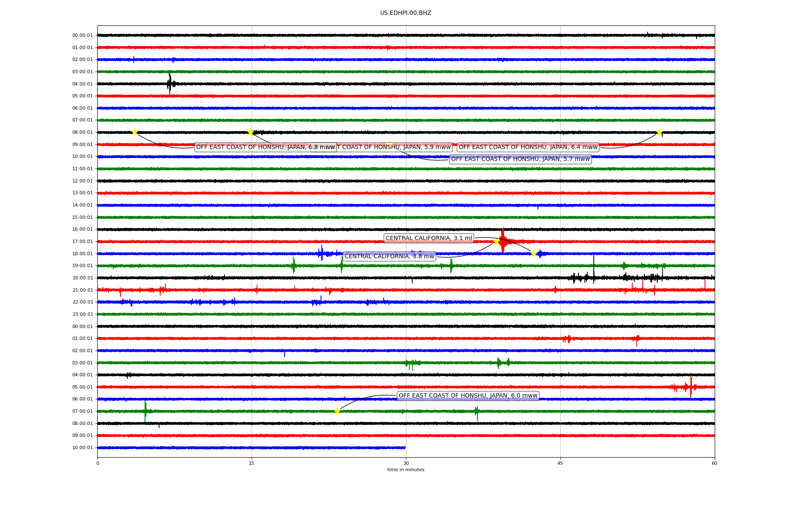Click the large black spike on the 04:00:01 trace
This screenshot has width=812, height=508.
170,84
